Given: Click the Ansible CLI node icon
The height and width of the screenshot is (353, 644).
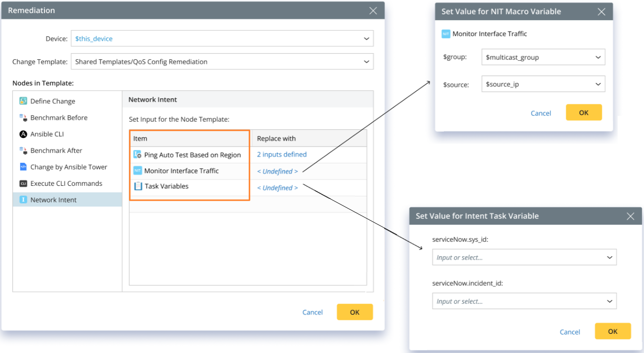Looking at the screenshot, I should coord(23,134).
